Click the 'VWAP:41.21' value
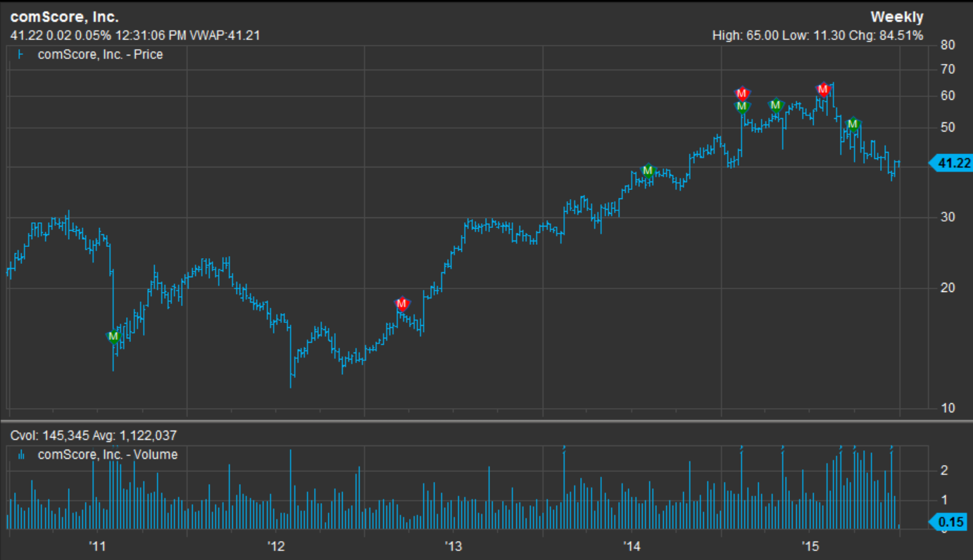 point(227,35)
